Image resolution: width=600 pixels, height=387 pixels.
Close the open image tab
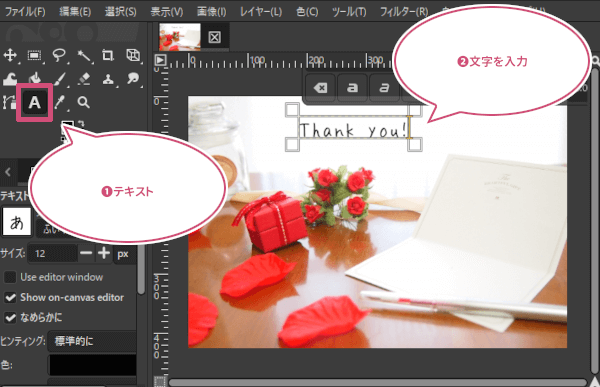click(x=214, y=37)
